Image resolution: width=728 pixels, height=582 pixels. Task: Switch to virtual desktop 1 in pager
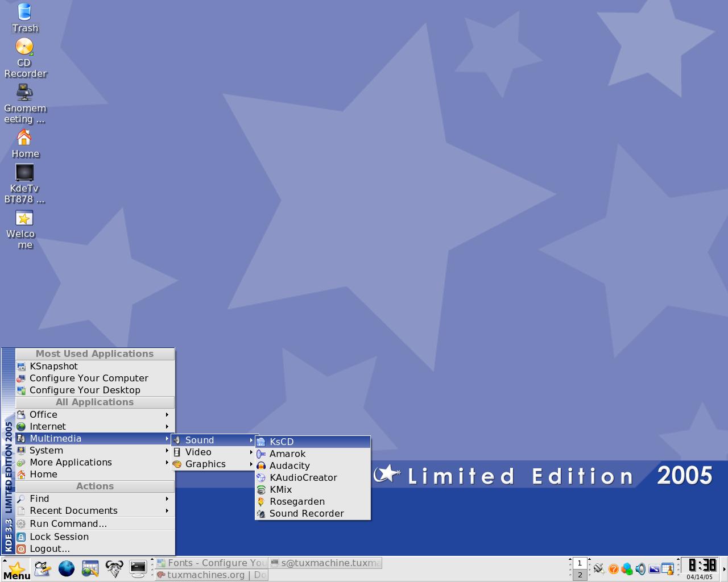[580, 563]
